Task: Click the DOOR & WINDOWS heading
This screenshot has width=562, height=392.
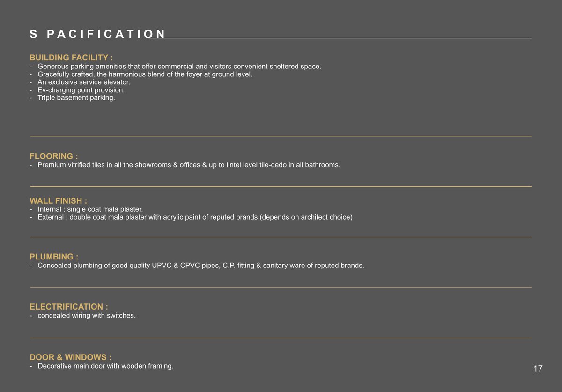Action: (x=71, y=357)
